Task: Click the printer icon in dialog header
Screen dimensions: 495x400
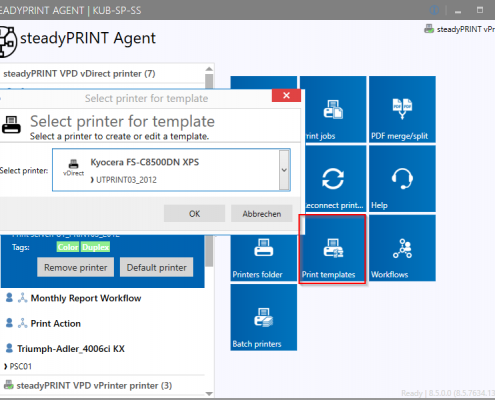Action: point(11,125)
